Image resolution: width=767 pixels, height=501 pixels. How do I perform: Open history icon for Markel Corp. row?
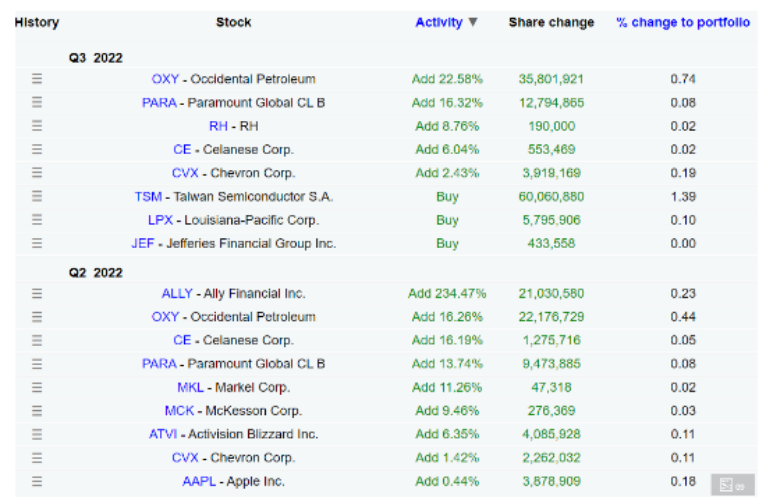point(37,387)
